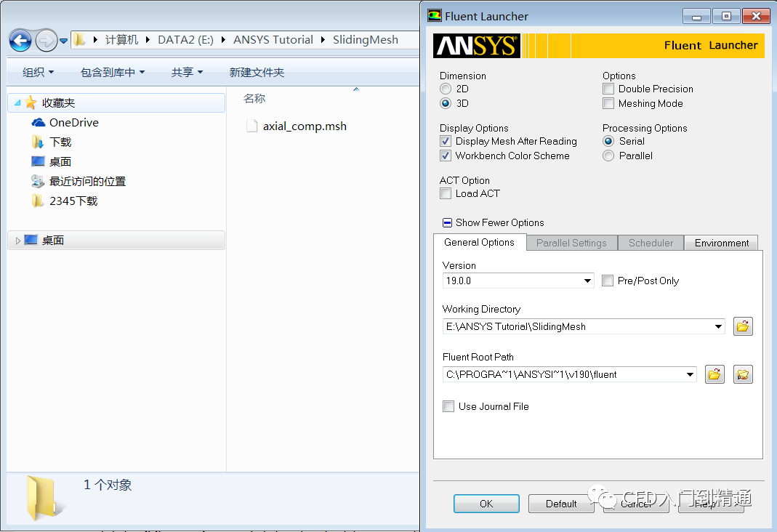Open the 共享 menu in Explorer
The height and width of the screenshot is (532, 777).
click(187, 73)
